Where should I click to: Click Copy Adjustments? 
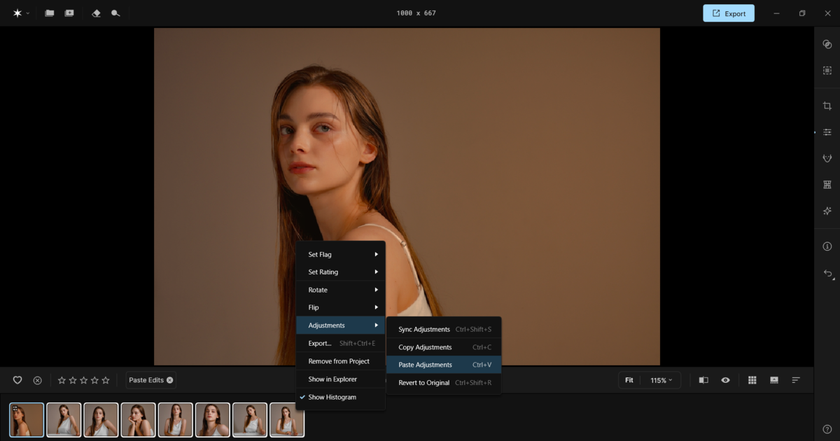[444, 347]
